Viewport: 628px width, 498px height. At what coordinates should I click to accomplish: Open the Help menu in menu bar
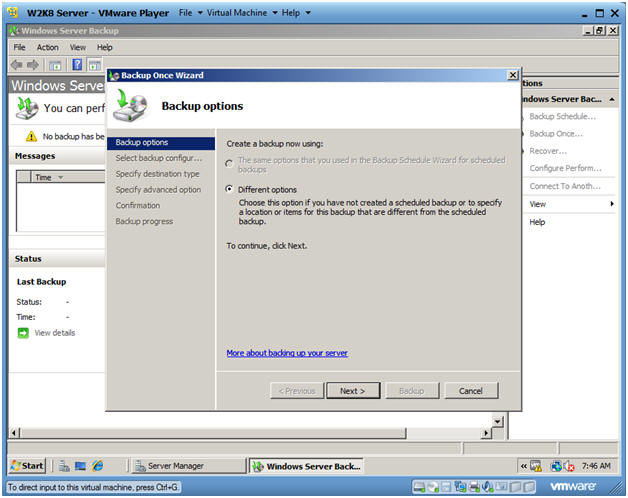pyautogui.click(x=105, y=47)
